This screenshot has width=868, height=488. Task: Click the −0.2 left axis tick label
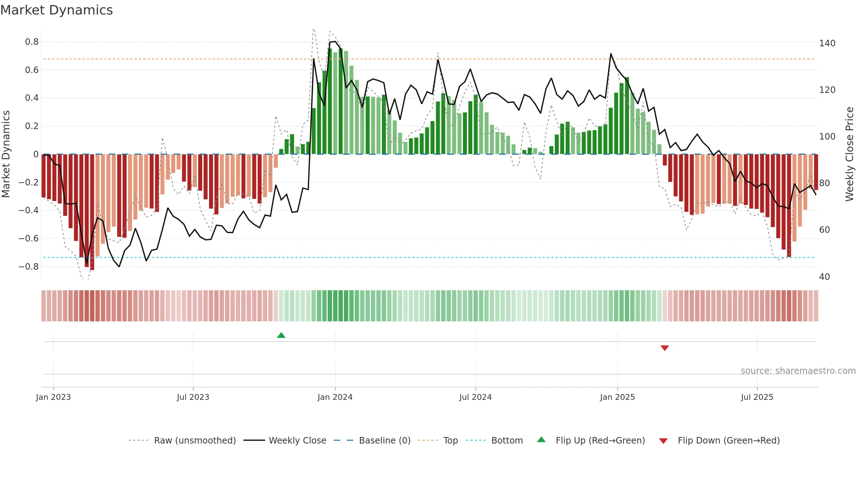(29, 182)
